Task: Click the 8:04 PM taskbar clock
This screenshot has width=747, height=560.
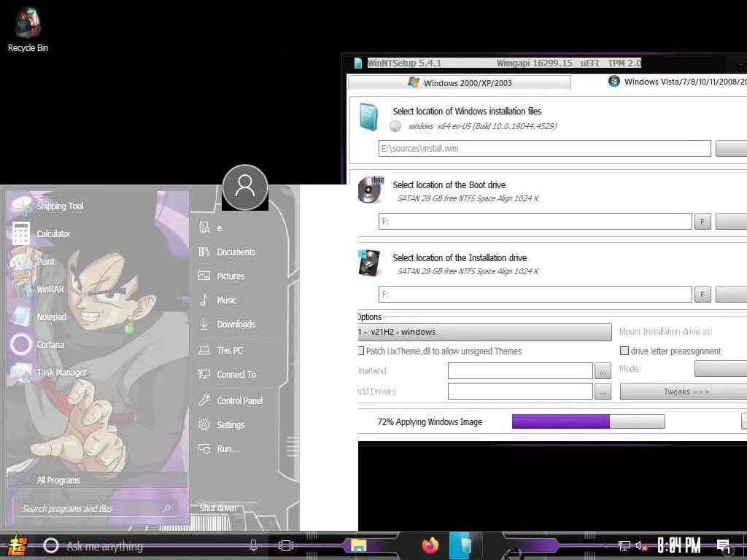Action: (x=679, y=545)
